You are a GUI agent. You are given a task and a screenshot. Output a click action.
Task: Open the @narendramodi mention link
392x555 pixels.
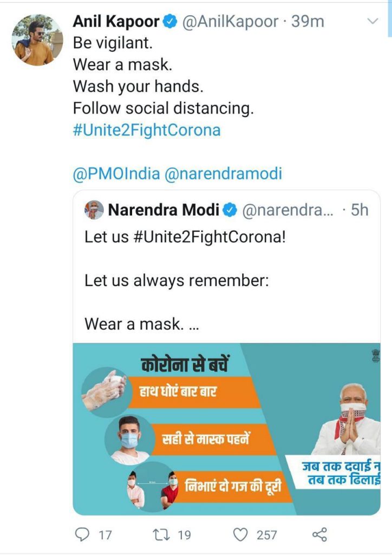pos(224,174)
